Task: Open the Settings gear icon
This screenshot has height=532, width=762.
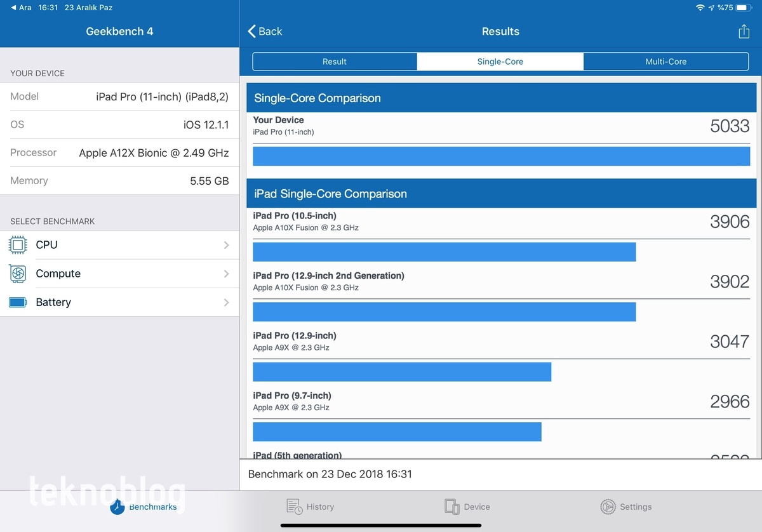Action: pyautogui.click(x=608, y=507)
